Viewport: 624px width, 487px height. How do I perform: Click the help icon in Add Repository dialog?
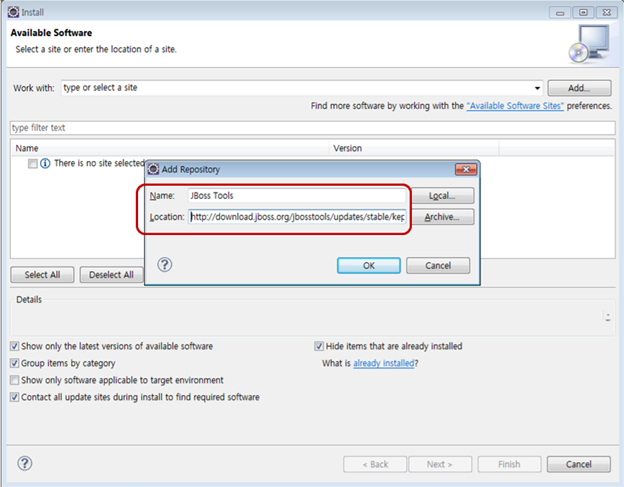165,265
